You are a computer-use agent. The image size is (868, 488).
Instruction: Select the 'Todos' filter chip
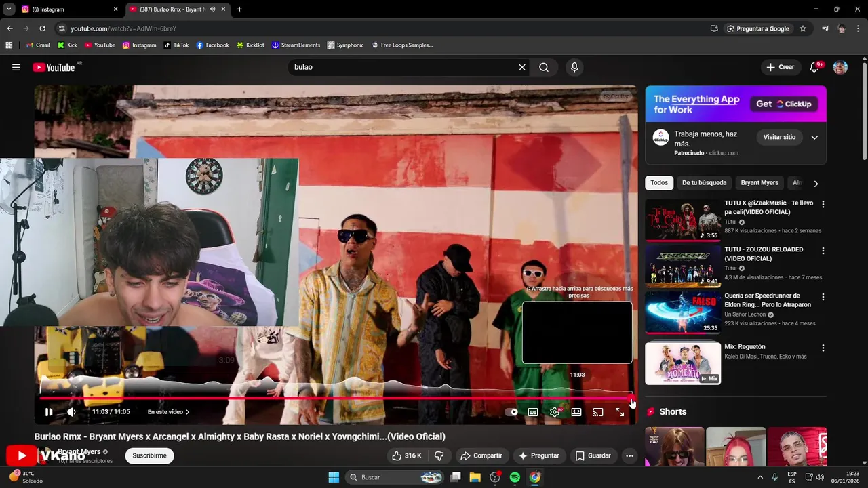(659, 182)
